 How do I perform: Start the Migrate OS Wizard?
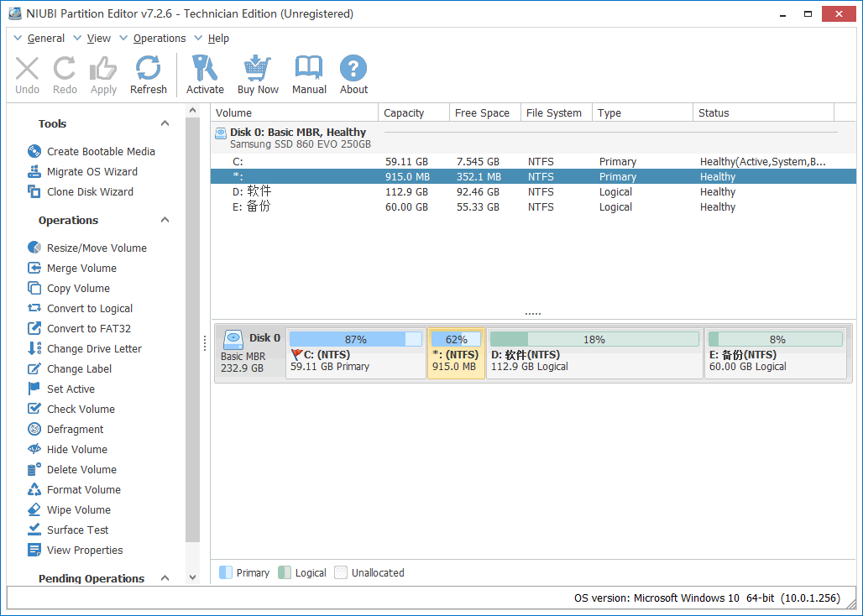(92, 172)
